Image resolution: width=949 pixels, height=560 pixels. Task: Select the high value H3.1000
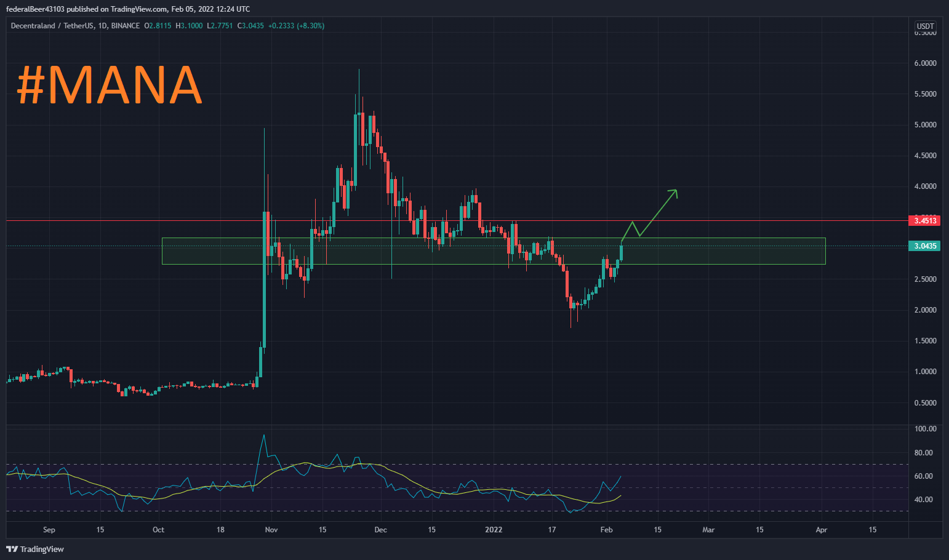pos(189,26)
